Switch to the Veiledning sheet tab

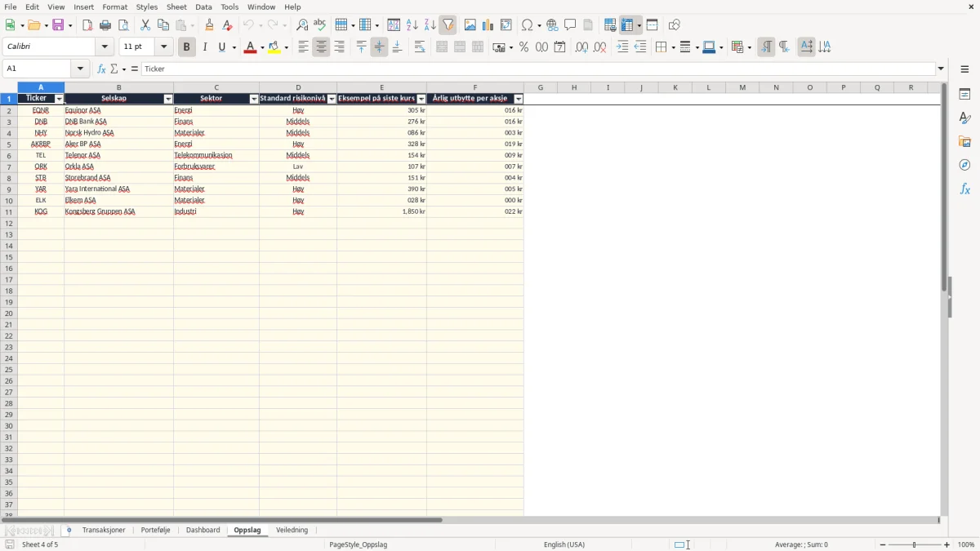292,530
